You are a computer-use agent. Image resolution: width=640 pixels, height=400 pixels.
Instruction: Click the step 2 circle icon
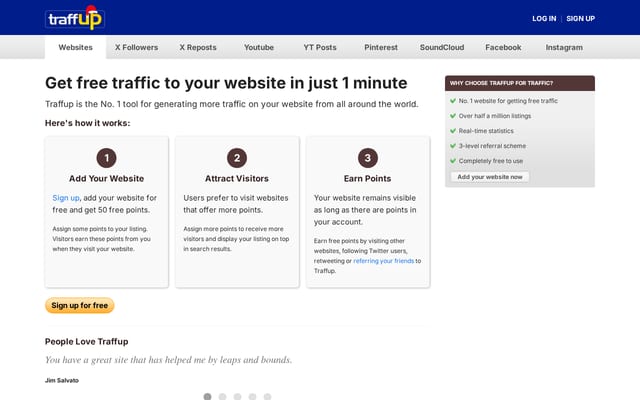pyautogui.click(x=237, y=158)
